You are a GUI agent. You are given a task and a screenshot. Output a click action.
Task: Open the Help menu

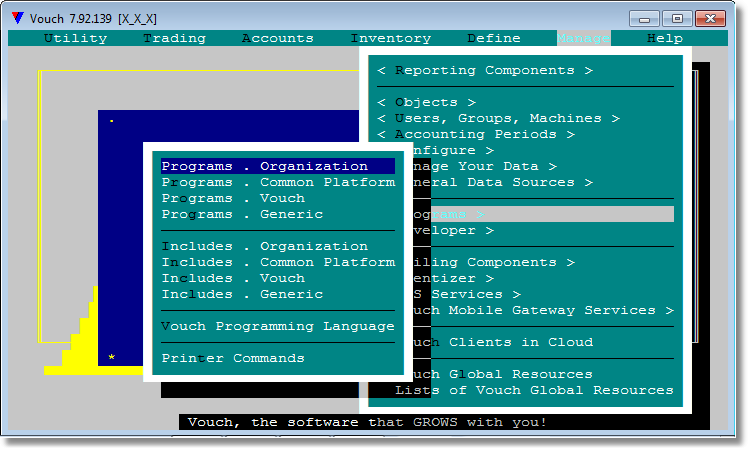tap(665, 38)
